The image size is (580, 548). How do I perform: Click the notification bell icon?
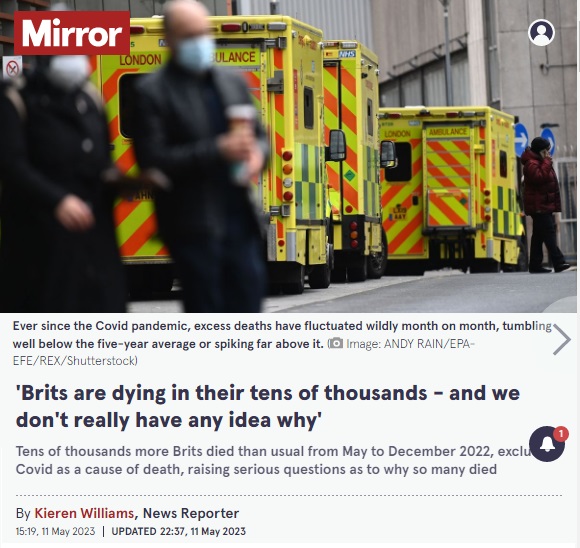pos(547,444)
